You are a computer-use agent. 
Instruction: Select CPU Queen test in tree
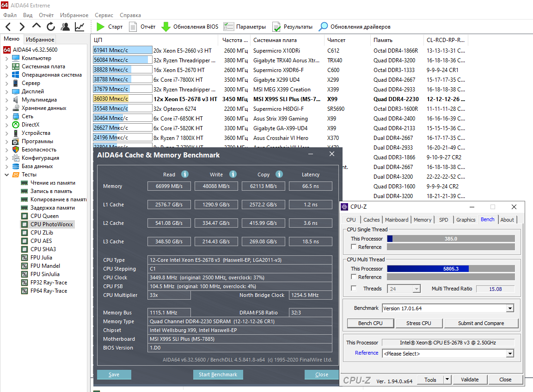44,216
